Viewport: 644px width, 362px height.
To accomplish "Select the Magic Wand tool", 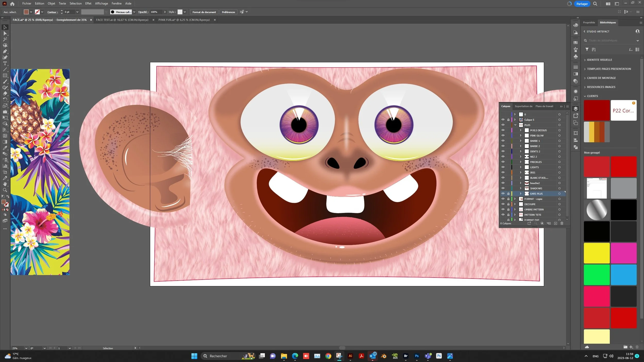I will (5, 39).
